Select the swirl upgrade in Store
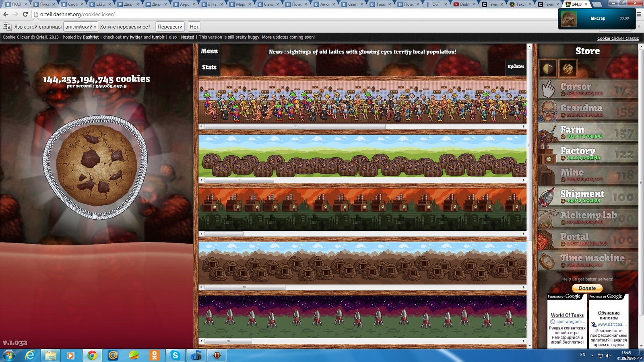 click(x=568, y=69)
